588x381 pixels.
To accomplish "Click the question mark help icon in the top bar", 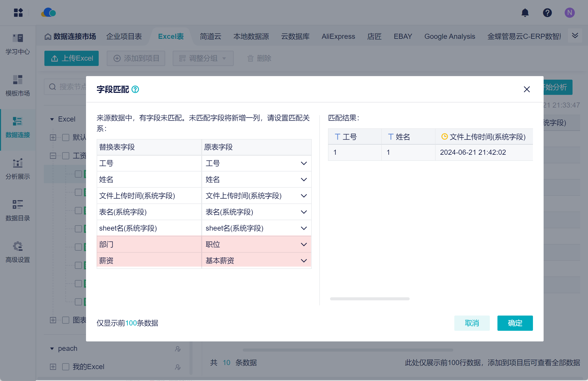I will 547,13.
